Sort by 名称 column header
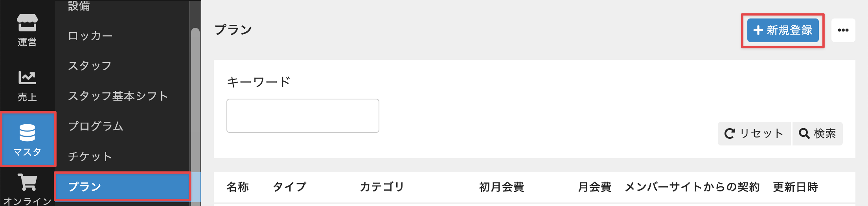The image size is (868, 206). click(238, 187)
